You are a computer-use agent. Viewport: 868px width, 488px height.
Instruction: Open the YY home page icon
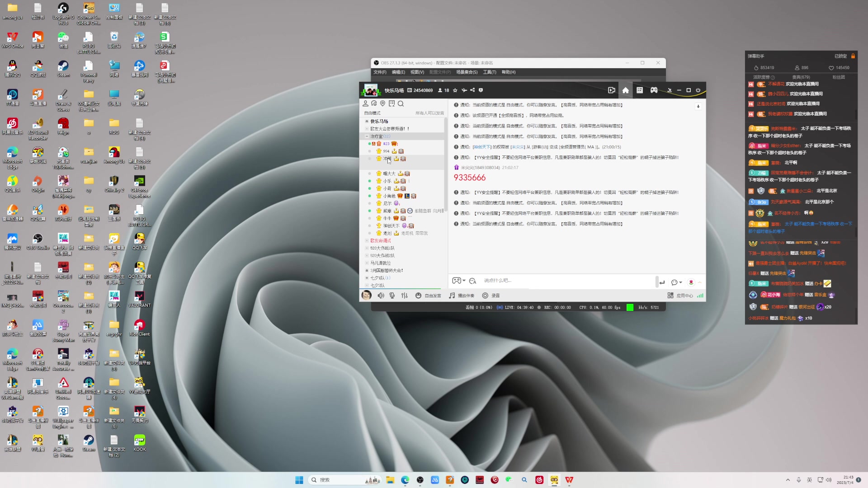tap(626, 90)
